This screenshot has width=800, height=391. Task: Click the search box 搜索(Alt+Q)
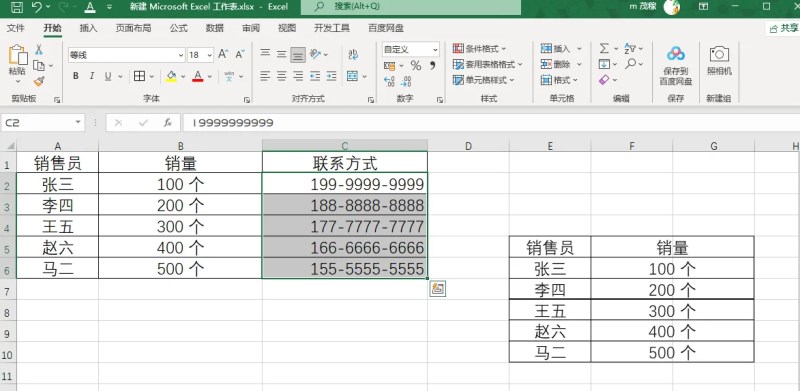pyautogui.click(x=411, y=7)
